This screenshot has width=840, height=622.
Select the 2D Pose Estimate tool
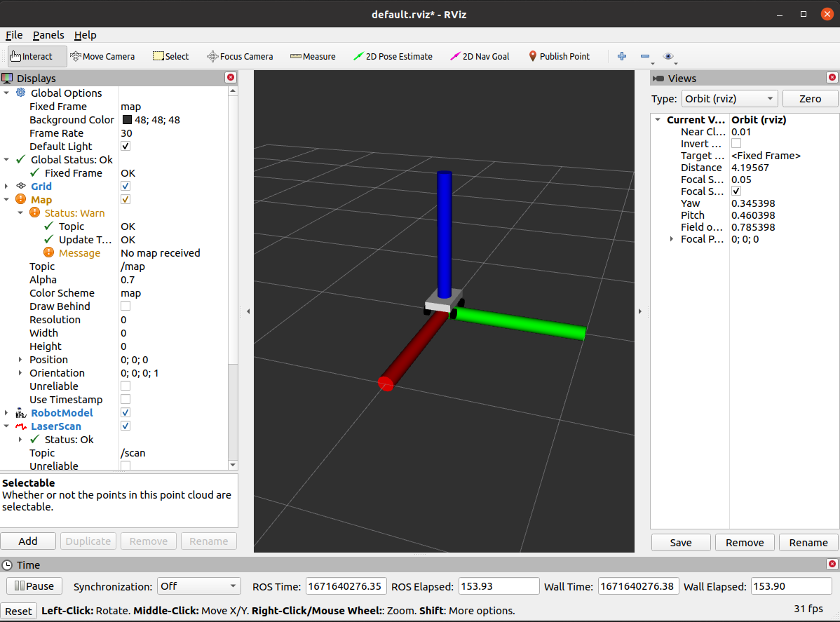[x=393, y=56]
